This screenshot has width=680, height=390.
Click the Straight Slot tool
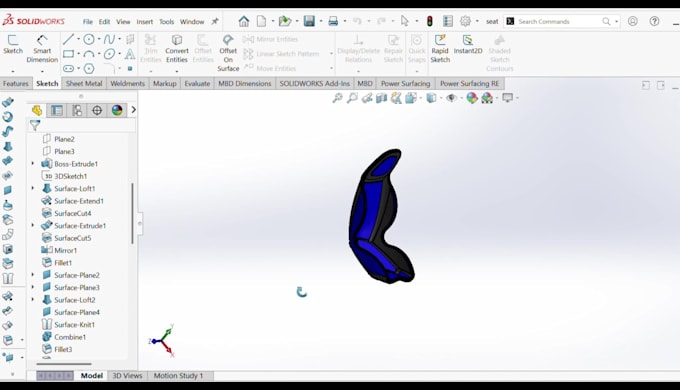coord(68,69)
